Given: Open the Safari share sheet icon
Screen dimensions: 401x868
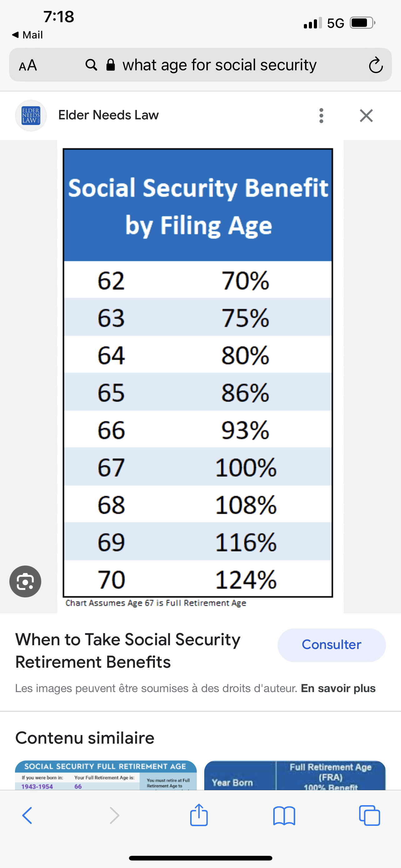Looking at the screenshot, I should tap(199, 815).
